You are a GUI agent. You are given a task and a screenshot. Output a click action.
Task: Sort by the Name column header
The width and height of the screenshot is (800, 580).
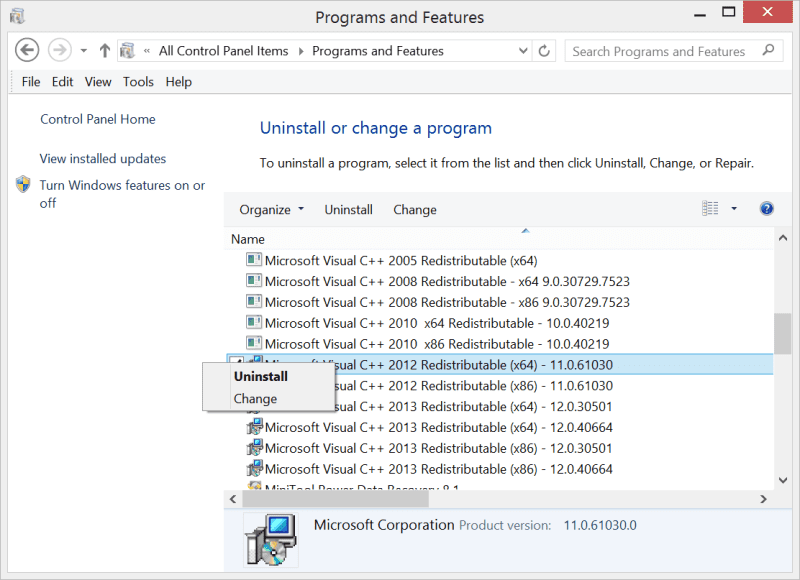pyautogui.click(x=248, y=239)
